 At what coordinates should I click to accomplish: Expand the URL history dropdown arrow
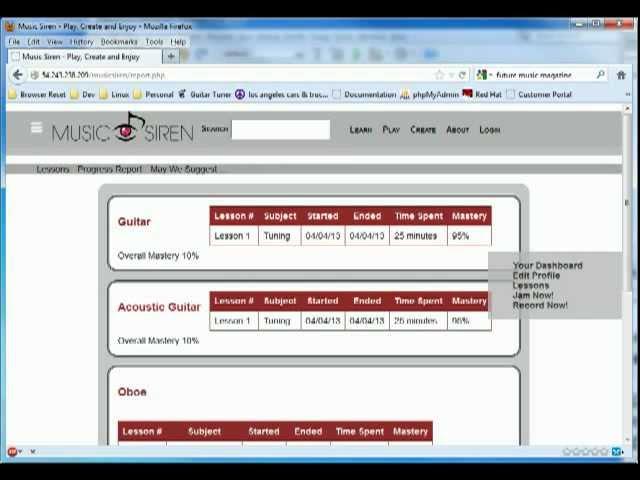[x=451, y=75]
